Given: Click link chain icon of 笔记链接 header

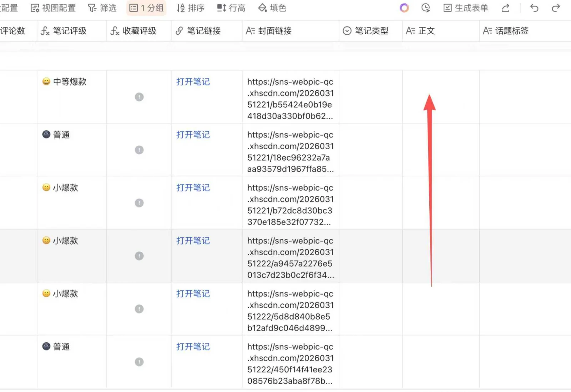Looking at the screenshot, I should [x=179, y=31].
